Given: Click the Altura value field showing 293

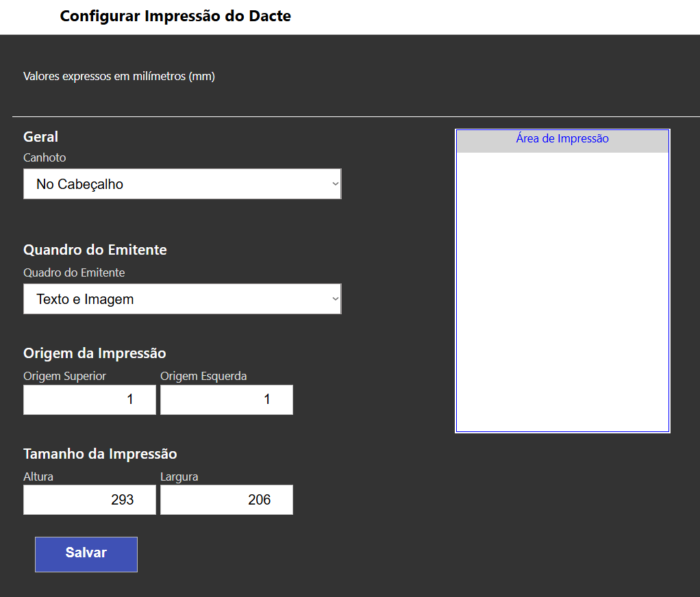Looking at the screenshot, I should [89, 499].
